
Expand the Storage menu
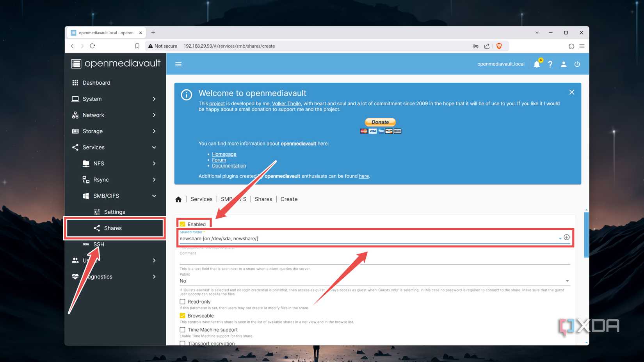pyautogui.click(x=115, y=131)
